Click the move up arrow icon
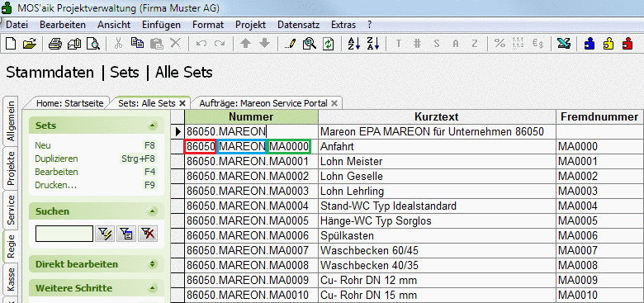644x303 pixels. (x=245, y=43)
